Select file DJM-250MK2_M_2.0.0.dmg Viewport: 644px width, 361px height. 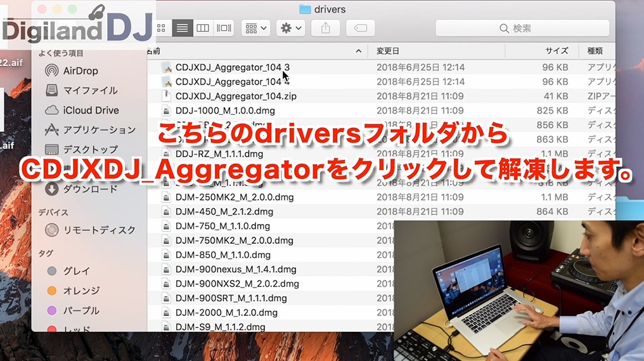point(235,197)
